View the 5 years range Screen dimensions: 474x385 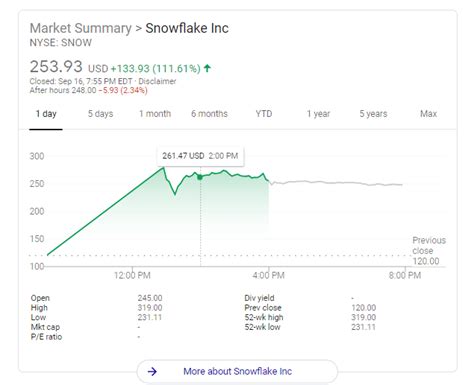(373, 114)
